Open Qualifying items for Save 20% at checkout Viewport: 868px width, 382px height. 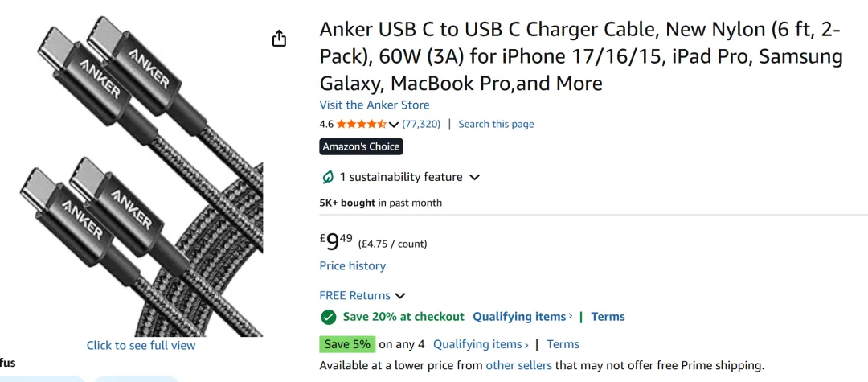(x=522, y=317)
